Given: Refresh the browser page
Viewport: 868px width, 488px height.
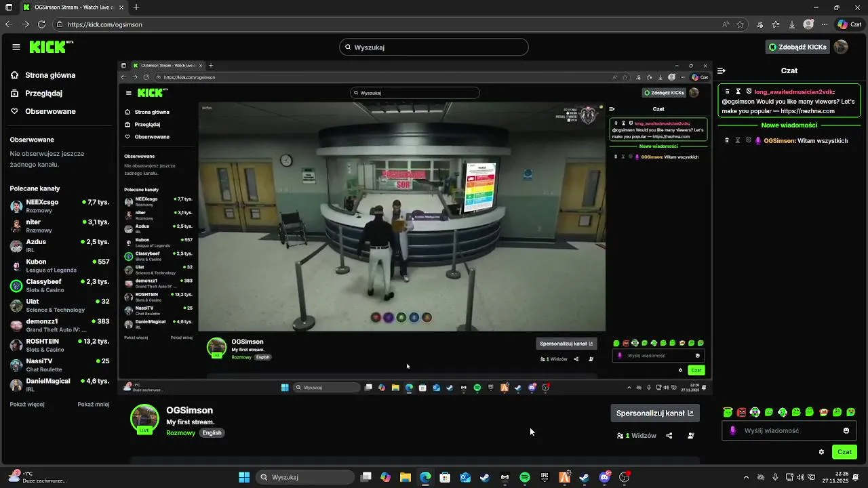Looking at the screenshot, I should click(x=41, y=24).
